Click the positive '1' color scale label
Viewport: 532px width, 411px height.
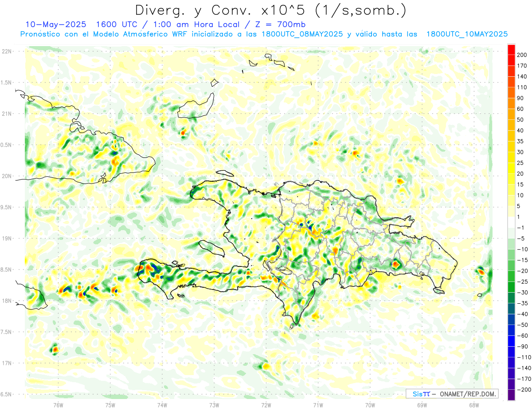coord(519,217)
